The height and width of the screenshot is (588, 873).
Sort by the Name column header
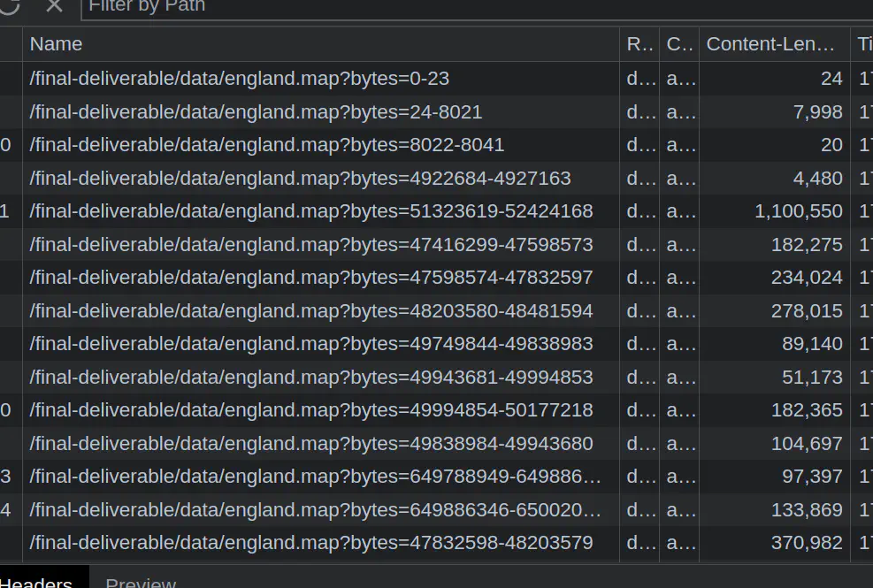57,44
